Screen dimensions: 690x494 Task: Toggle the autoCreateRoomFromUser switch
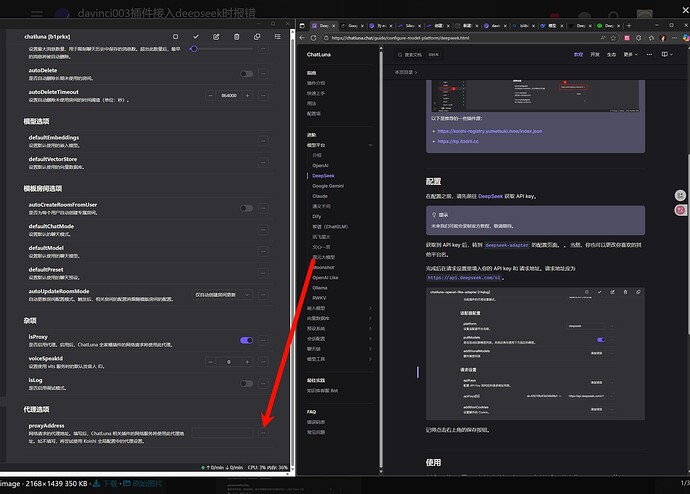click(246, 208)
